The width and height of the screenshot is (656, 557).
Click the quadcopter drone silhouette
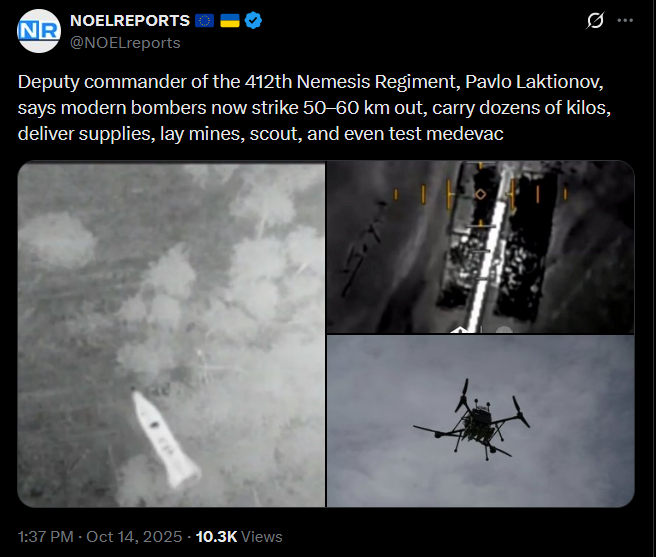(472, 419)
